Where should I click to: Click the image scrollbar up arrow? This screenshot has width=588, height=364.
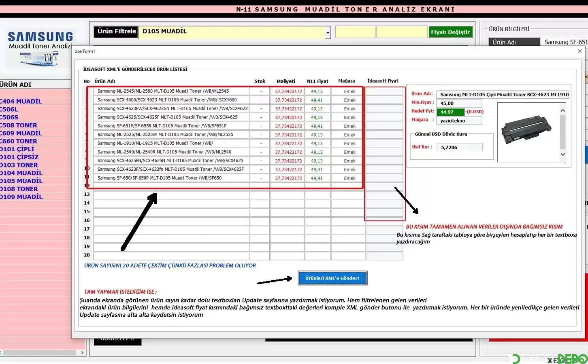click(x=562, y=110)
